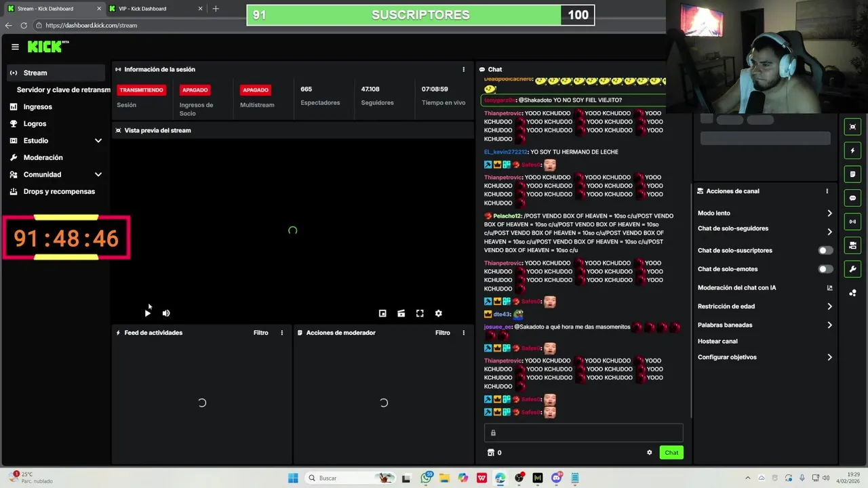Open the hamburger menu beside the Kick logo
This screenshot has height=488, width=868.
(15, 47)
